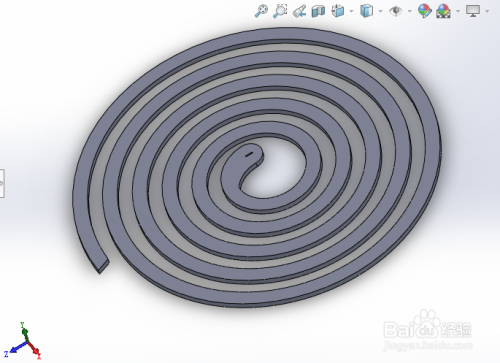Expand the Hide/Show Items dropdown arrow

[410, 11]
